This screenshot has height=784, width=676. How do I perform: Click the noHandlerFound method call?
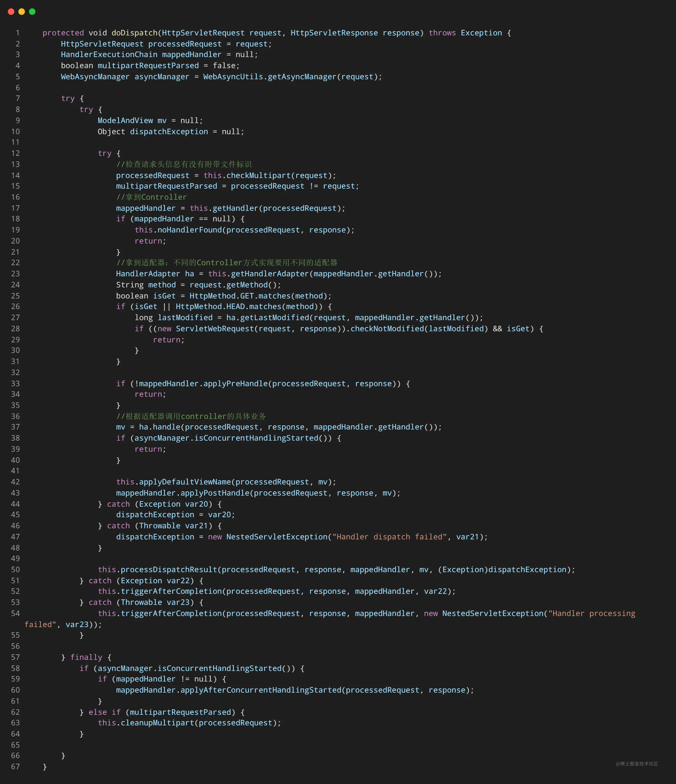coord(190,230)
